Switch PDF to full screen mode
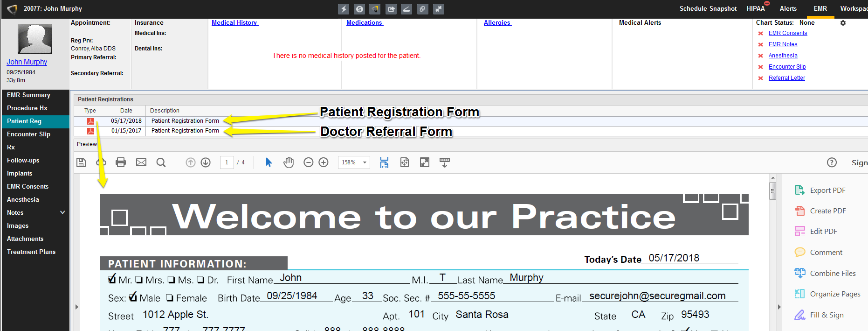The height and width of the screenshot is (331, 868). (x=425, y=162)
